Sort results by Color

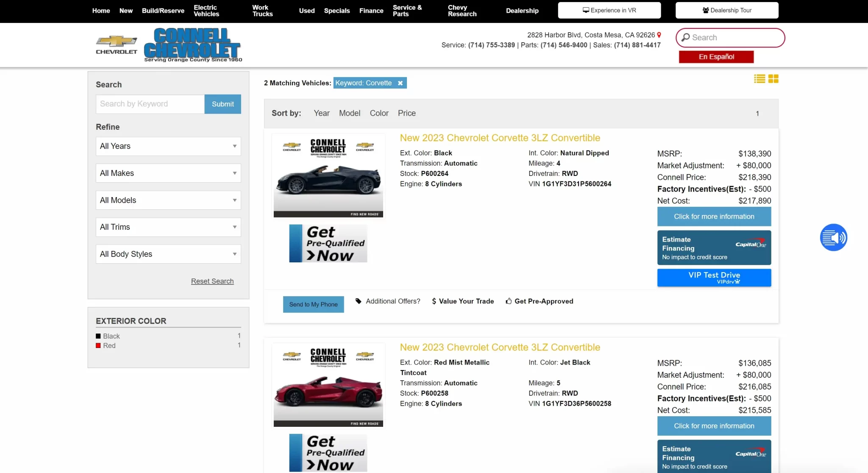click(x=379, y=113)
